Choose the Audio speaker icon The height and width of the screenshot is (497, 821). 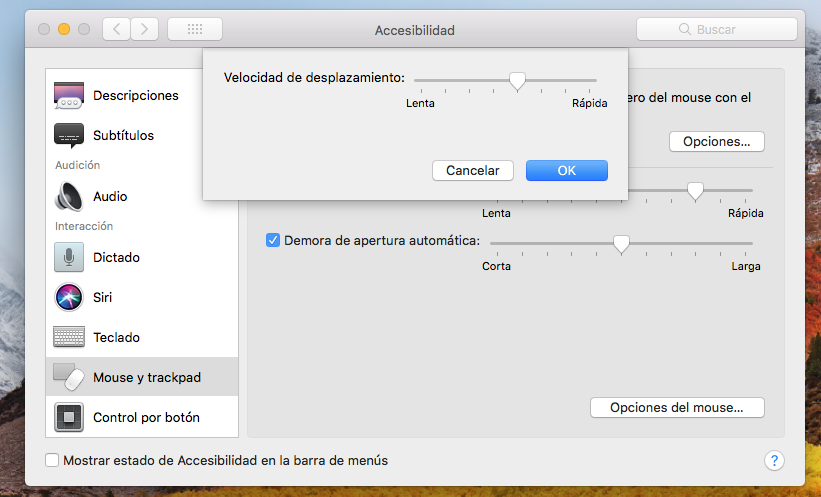[69, 196]
